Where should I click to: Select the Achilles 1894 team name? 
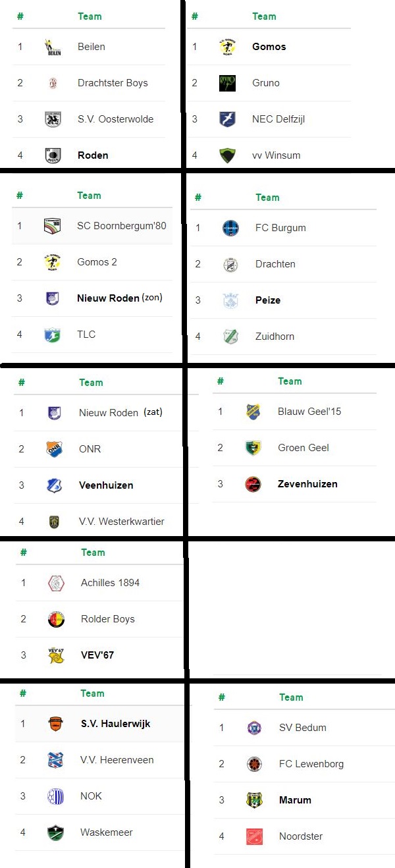[110, 583]
